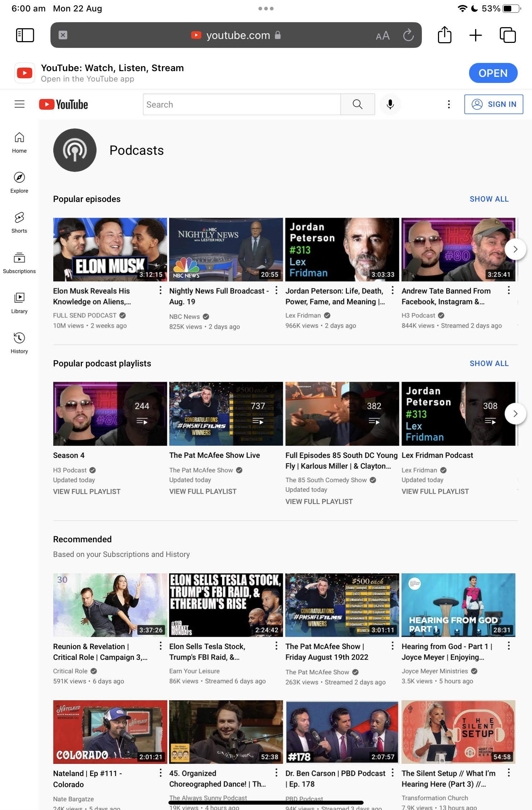Reload the page in Safari
Viewport: 532px width, 810px height.
[408, 35]
